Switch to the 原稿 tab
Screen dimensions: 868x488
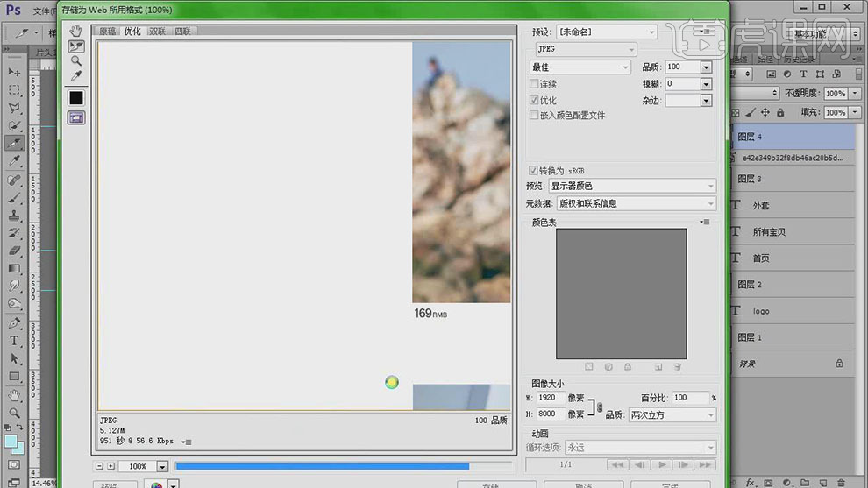click(107, 31)
